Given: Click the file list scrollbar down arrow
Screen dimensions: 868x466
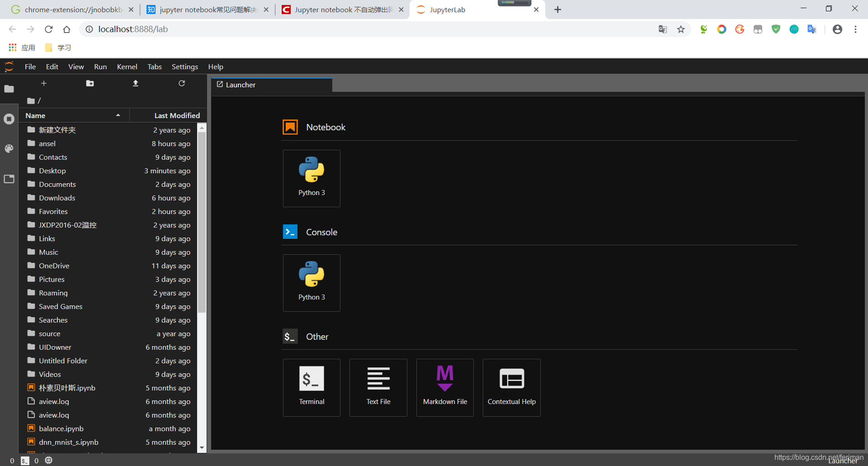Looking at the screenshot, I should pos(202,448).
